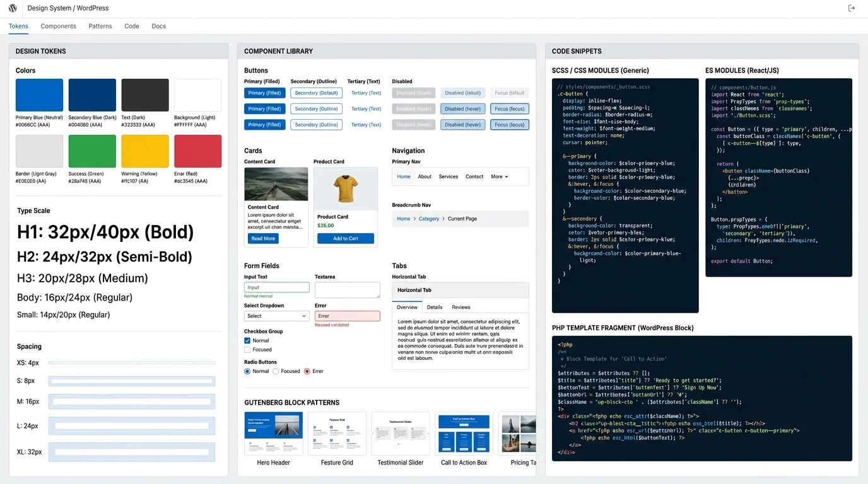Pick the Border light gray swatch
The width and height of the screenshot is (868, 484).
point(39,151)
